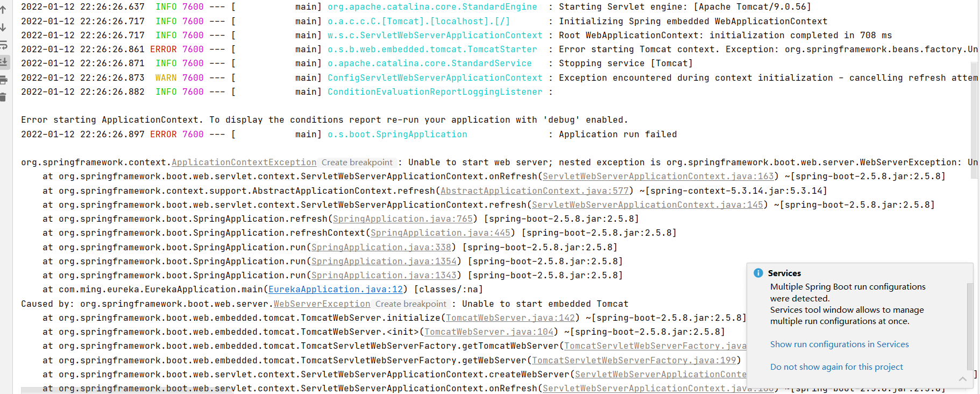Click the 'Application run failed' message
Viewport: 980px width, 394px height.
618,135
